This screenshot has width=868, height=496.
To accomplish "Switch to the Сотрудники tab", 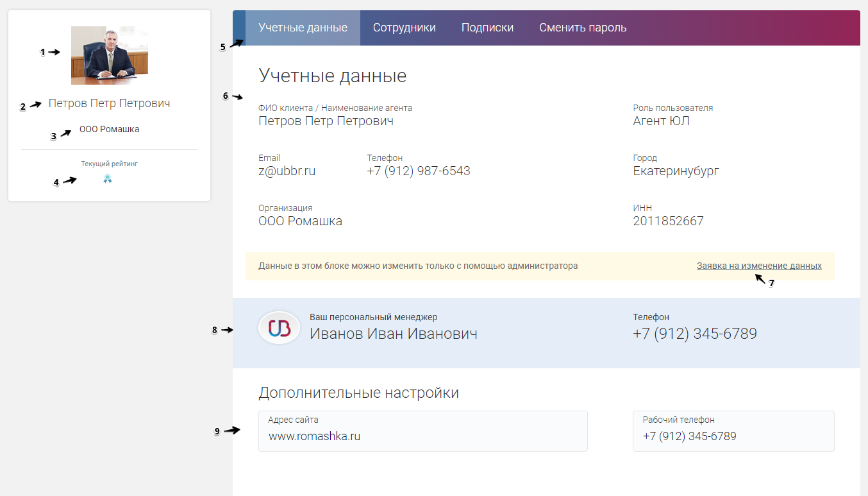I will [405, 28].
